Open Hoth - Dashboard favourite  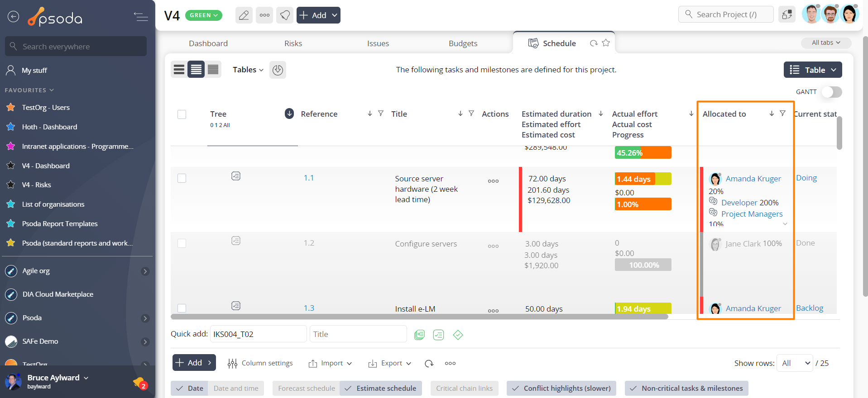point(49,127)
